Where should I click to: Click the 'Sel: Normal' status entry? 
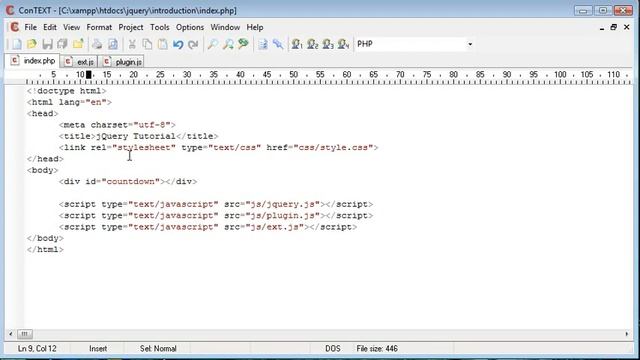[158, 349]
